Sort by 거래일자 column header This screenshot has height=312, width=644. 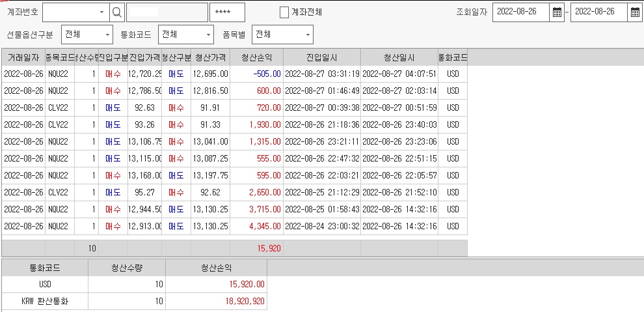pos(23,57)
